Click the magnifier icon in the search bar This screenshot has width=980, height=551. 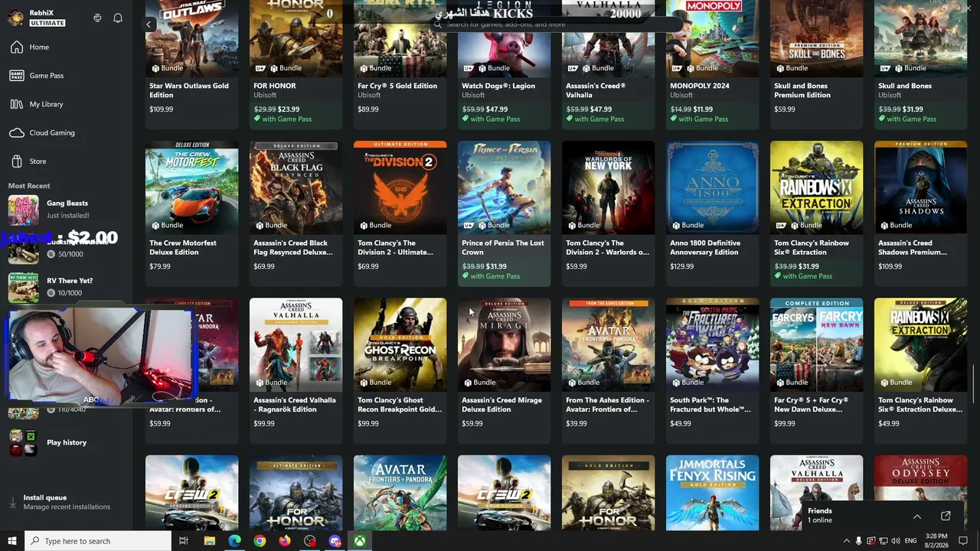tap(438, 24)
